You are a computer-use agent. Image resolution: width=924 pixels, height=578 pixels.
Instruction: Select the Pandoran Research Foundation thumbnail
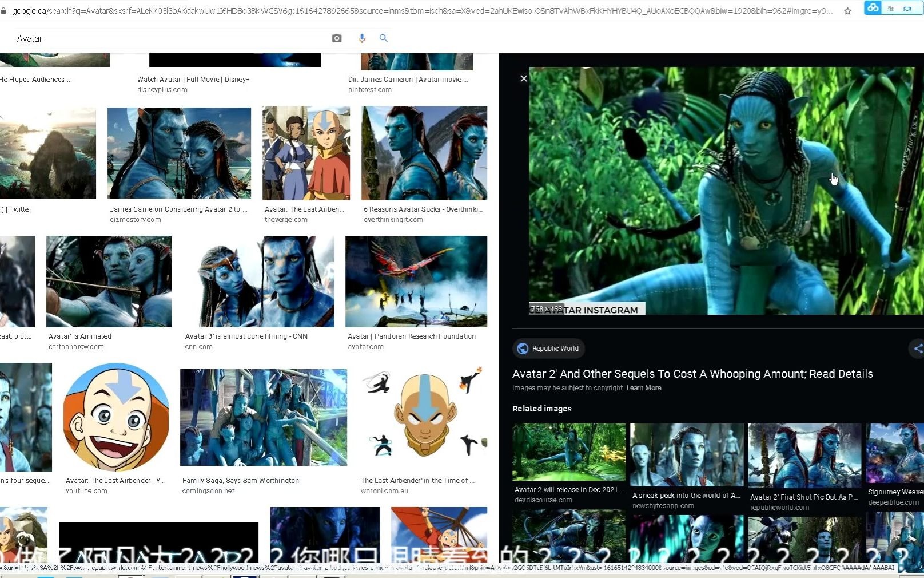click(416, 282)
